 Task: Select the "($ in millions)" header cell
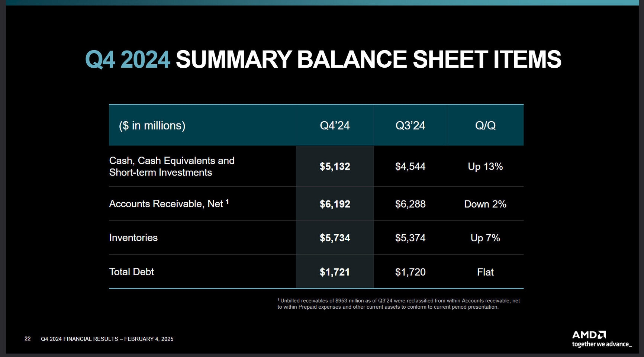click(x=152, y=126)
